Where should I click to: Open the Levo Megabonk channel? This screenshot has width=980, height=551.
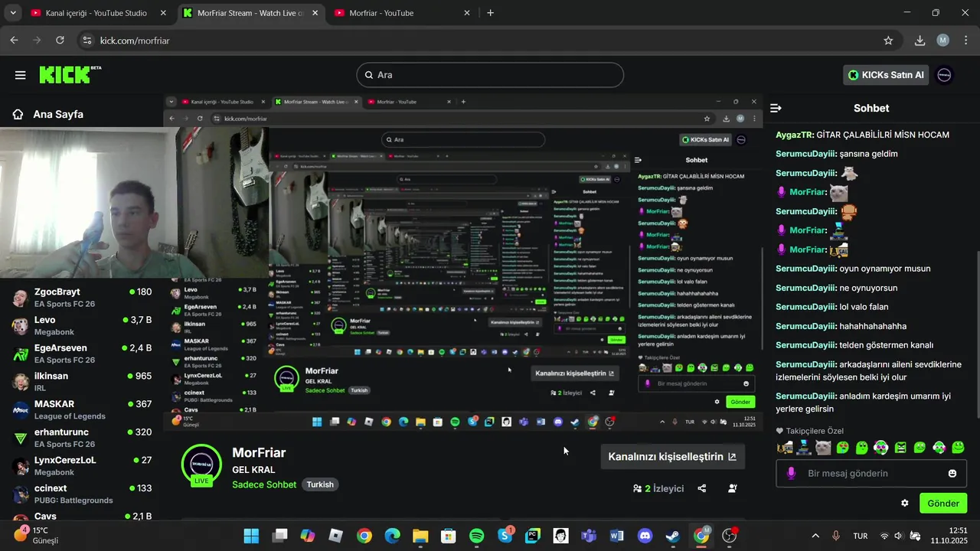[82, 325]
